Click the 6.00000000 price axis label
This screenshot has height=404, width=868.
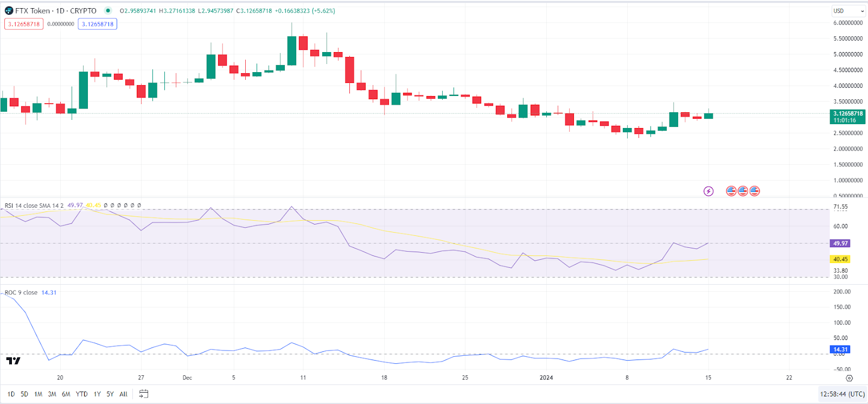pyautogui.click(x=848, y=23)
